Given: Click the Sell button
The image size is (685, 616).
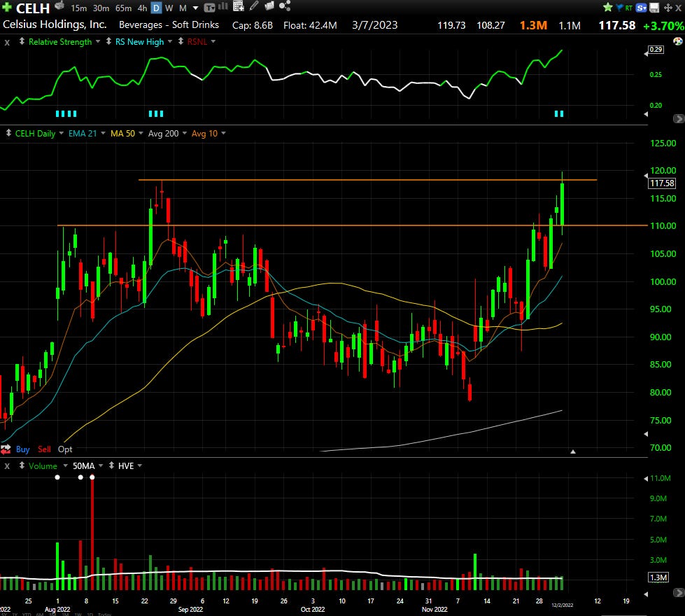Looking at the screenshot, I should click(44, 449).
